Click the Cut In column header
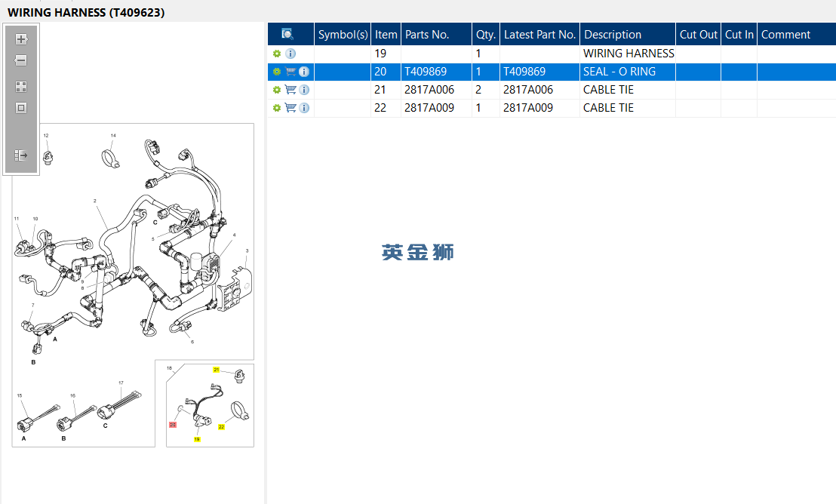 pyautogui.click(x=739, y=34)
